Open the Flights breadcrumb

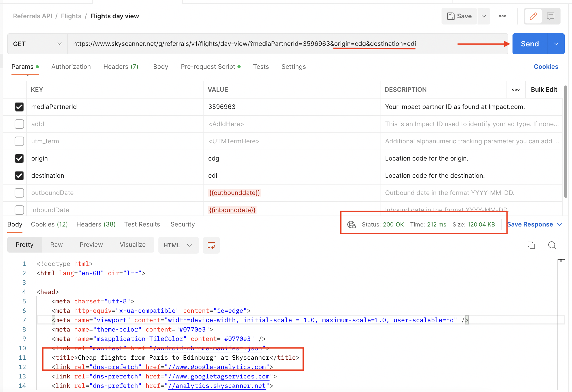(71, 16)
